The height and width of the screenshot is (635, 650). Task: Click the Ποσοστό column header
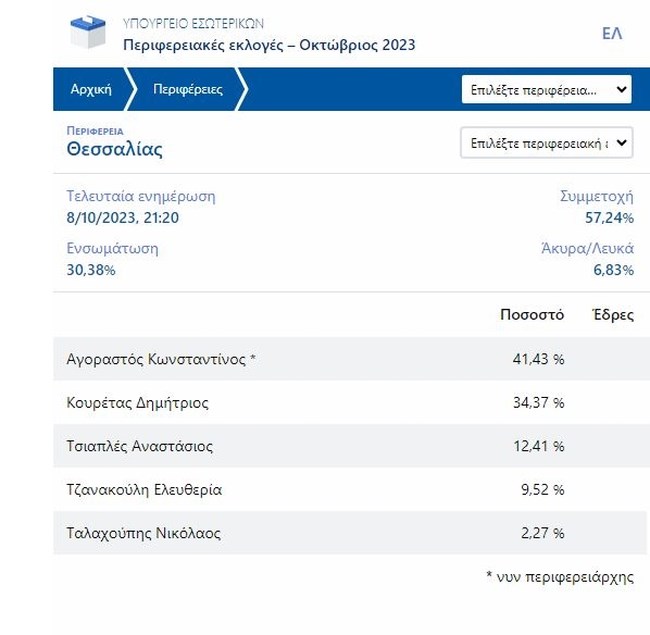pos(531,315)
